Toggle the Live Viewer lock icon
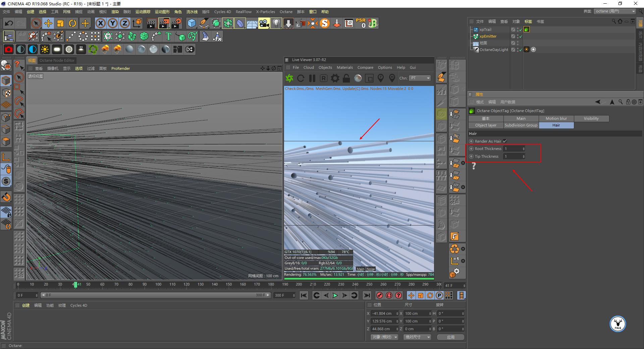The height and width of the screenshot is (349, 644). [x=346, y=78]
